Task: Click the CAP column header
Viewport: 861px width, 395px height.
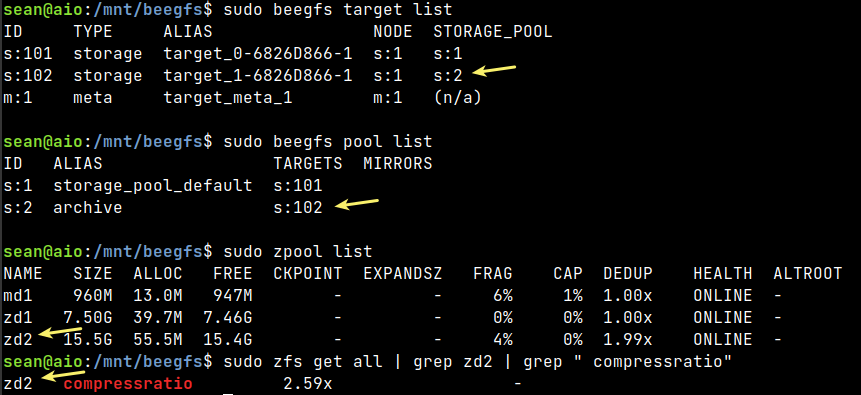Action: [568, 274]
